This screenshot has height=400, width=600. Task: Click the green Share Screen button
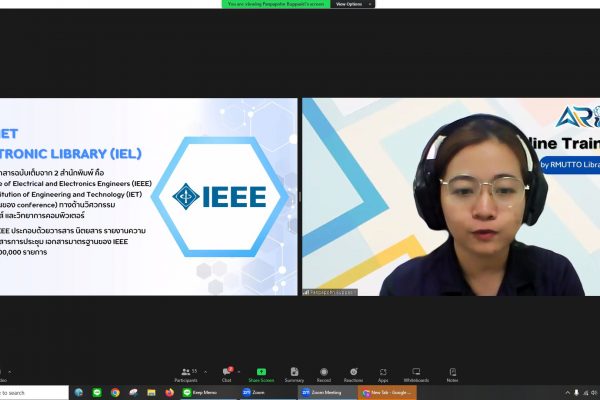261,375
